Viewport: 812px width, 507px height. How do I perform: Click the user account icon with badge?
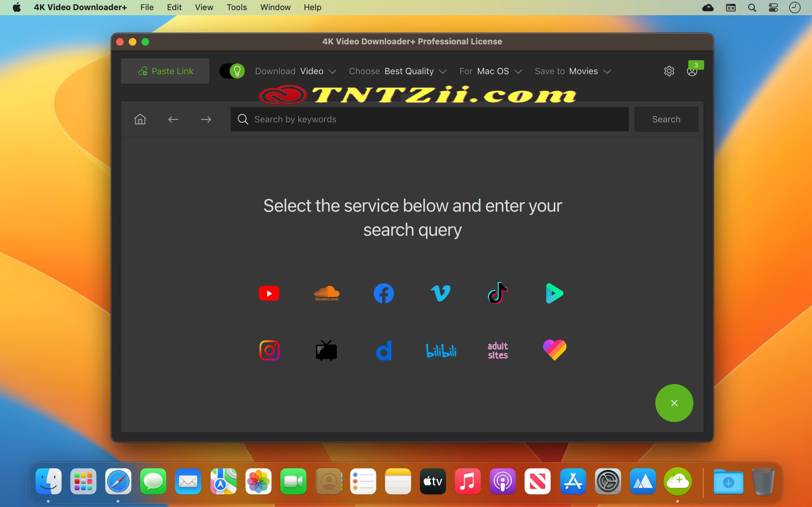pos(691,71)
